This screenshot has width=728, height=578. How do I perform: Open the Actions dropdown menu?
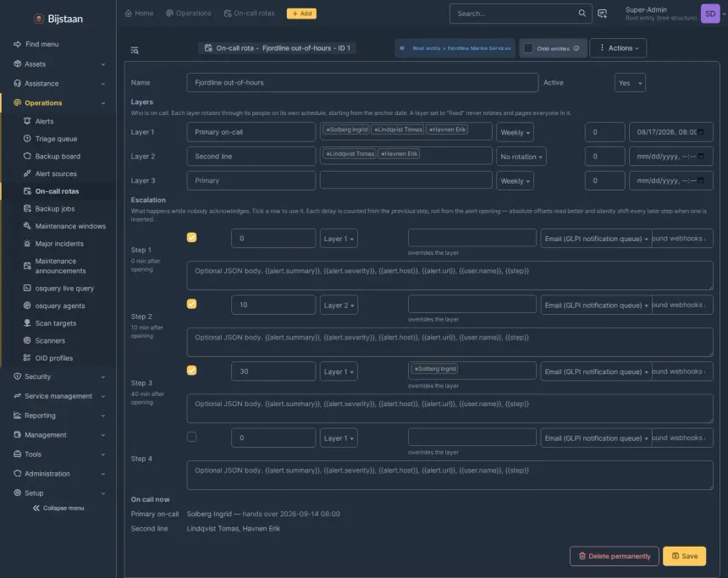tap(618, 48)
